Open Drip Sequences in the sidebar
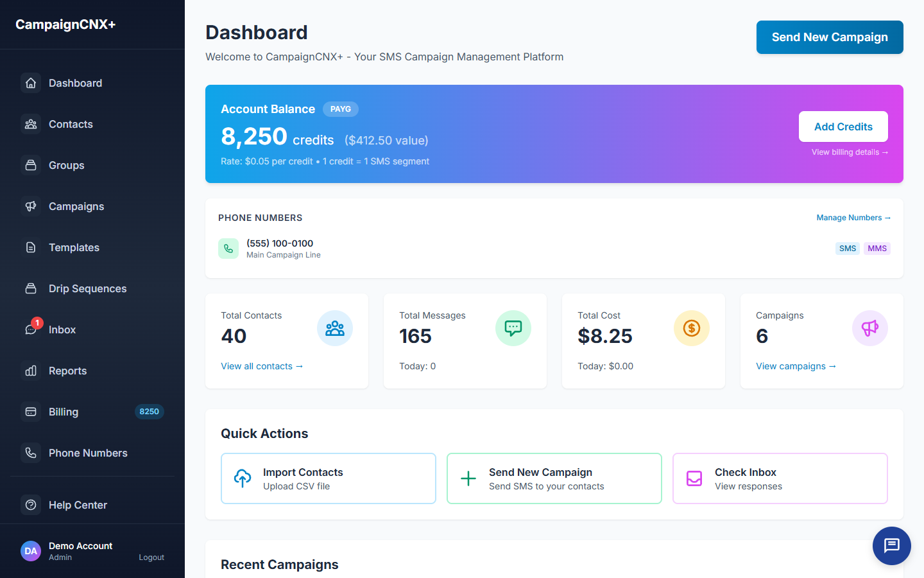 92,288
